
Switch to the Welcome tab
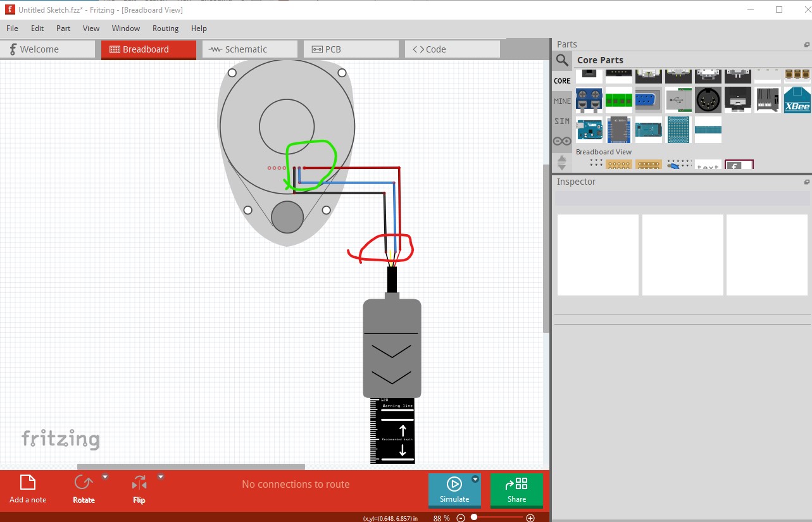(47, 49)
